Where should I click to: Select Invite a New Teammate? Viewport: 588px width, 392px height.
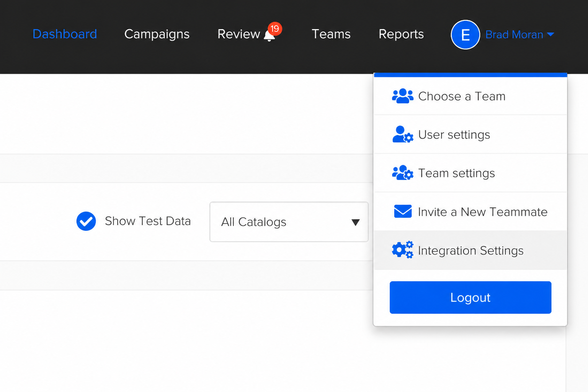coord(470,212)
